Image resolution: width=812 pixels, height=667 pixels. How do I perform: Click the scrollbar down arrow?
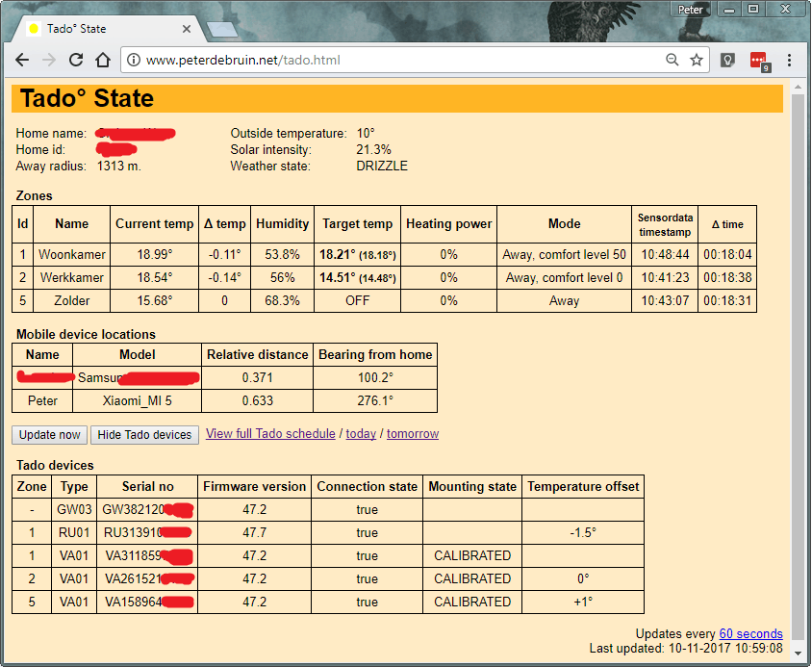(x=798, y=654)
